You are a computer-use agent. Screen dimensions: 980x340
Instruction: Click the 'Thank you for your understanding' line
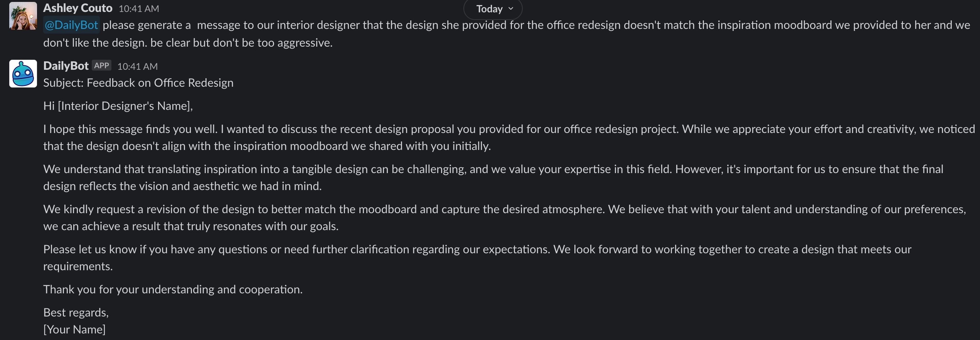coord(173,289)
